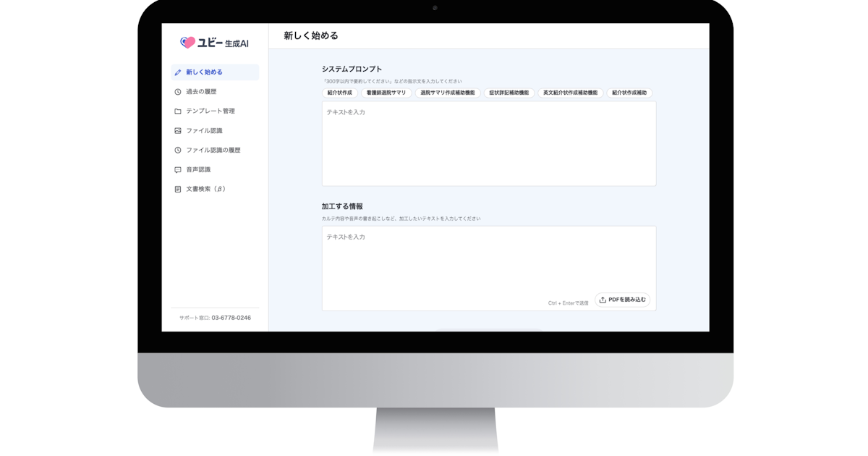Select the 看護師退院サマリ preset chip
This screenshot has height=456, width=868.
pyautogui.click(x=386, y=93)
